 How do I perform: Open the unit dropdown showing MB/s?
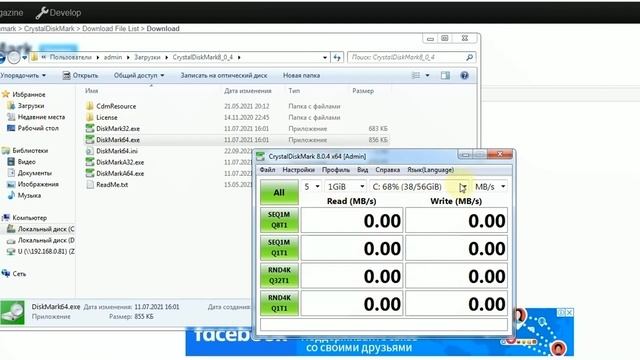[490, 187]
